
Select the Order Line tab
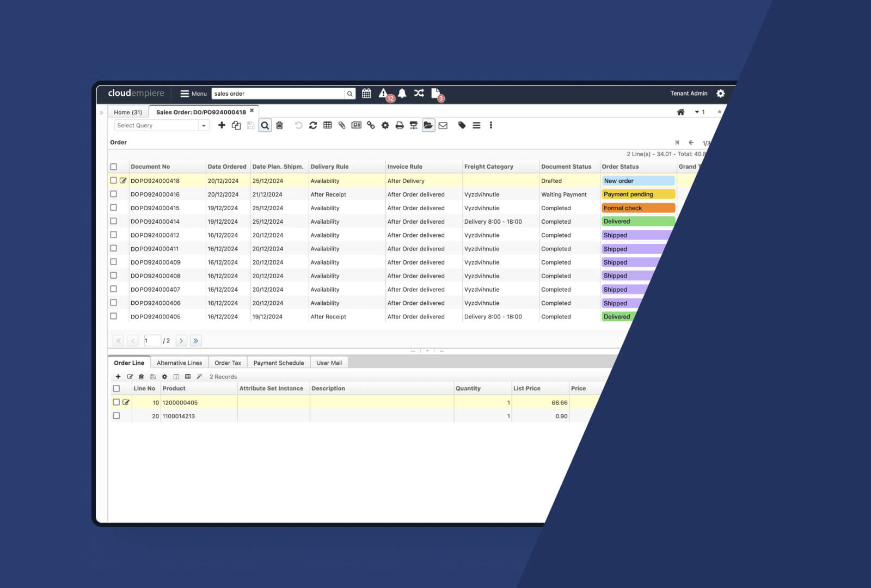pyautogui.click(x=129, y=363)
